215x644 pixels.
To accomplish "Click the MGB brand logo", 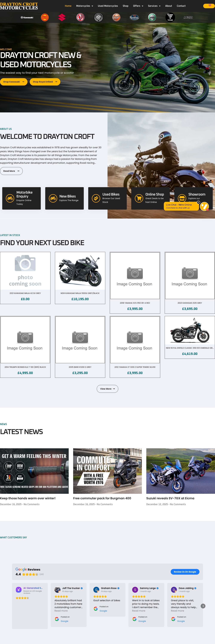I will point(188,17).
